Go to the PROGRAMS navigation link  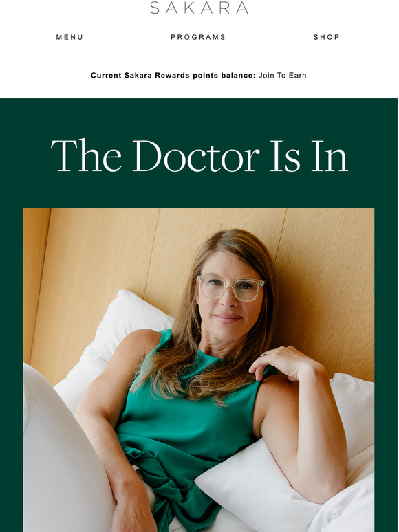coord(198,37)
